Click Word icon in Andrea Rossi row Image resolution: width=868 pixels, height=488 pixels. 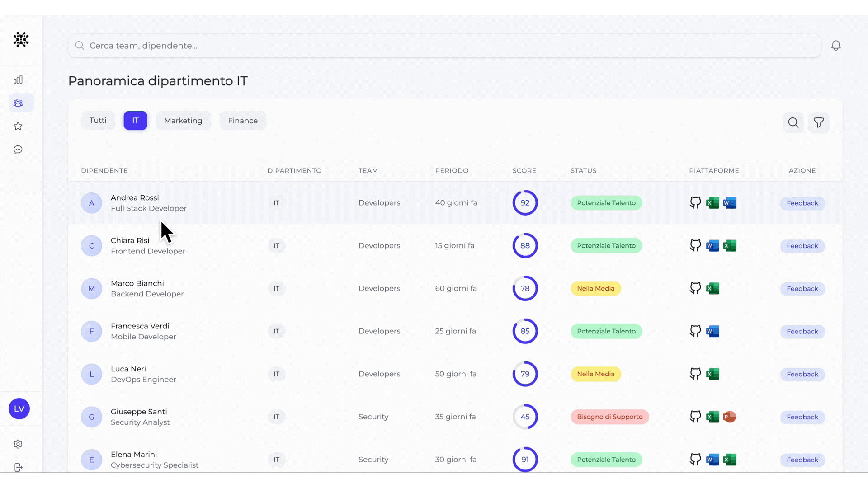[730, 203]
